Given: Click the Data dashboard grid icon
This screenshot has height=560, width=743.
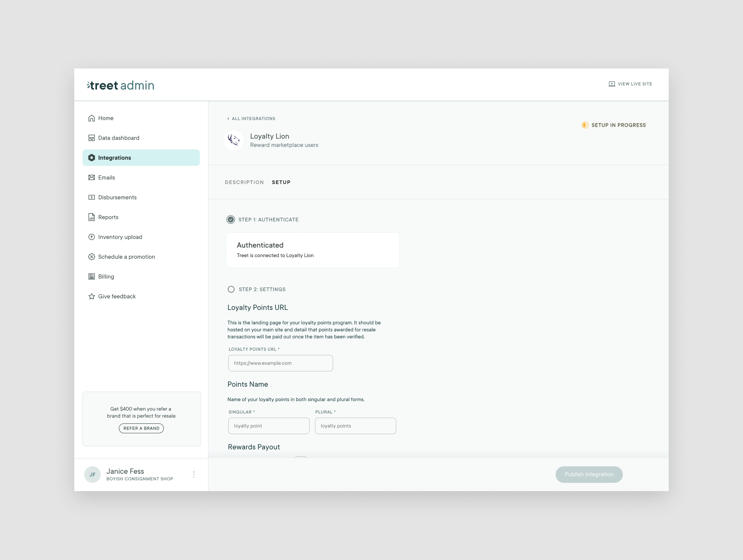Looking at the screenshot, I should pyautogui.click(x=92, y=138).
